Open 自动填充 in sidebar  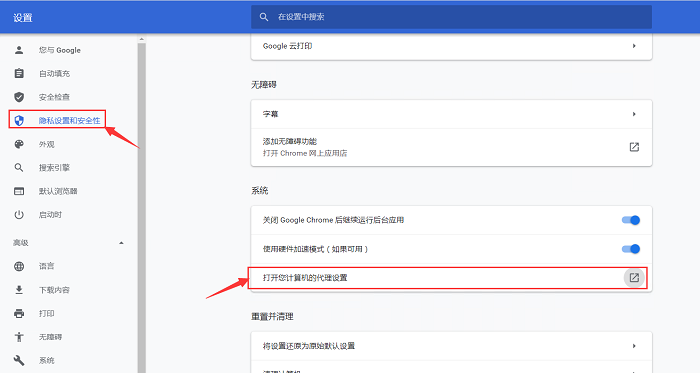click(54, 74)
